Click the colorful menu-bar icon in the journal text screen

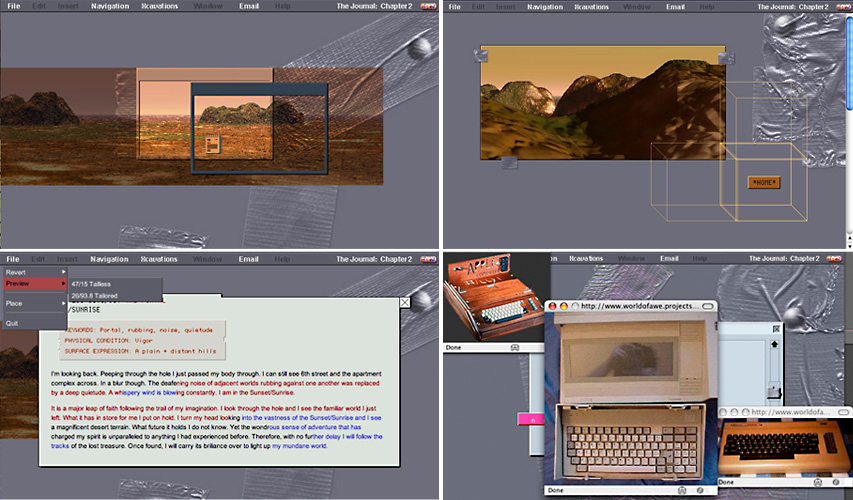428,259
